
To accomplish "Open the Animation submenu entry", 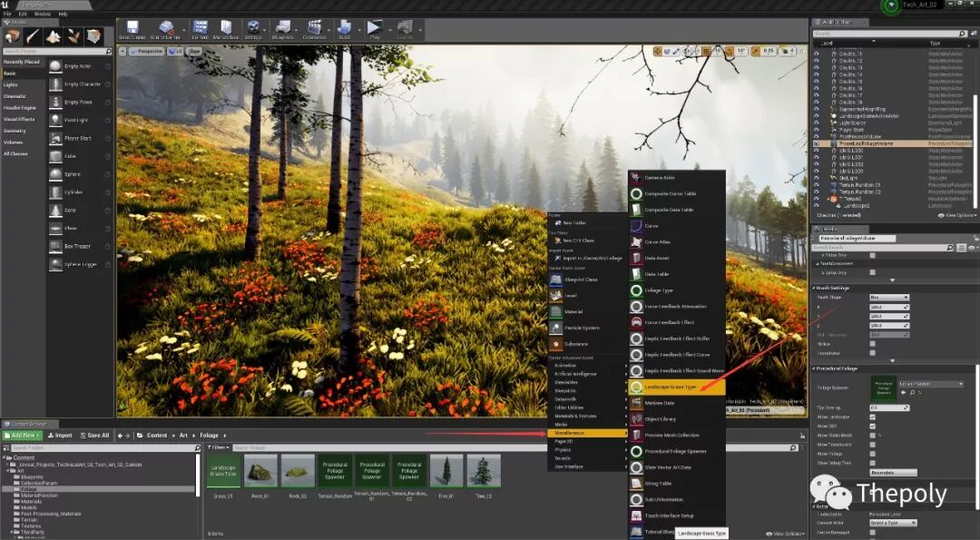I will pos(587,365).
